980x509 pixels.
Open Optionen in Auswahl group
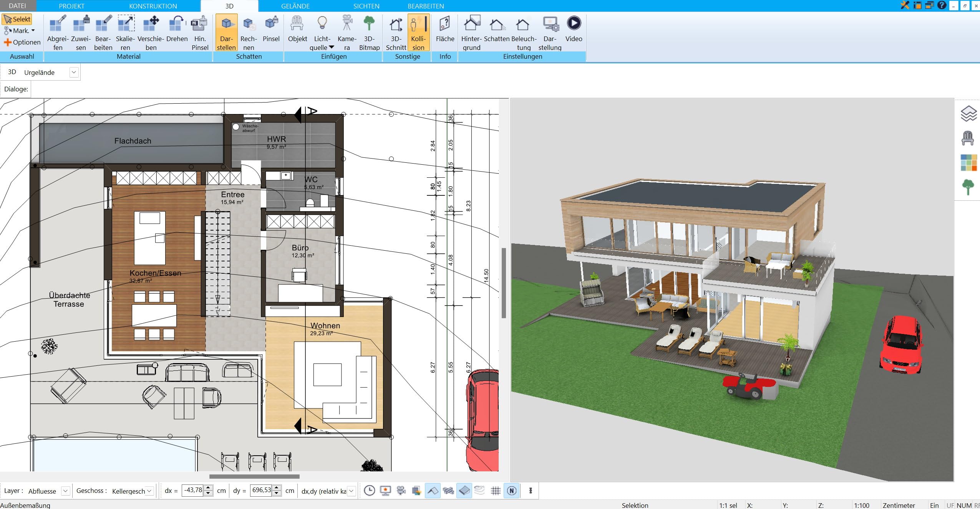pyautogui.click(x=22, y=42)
